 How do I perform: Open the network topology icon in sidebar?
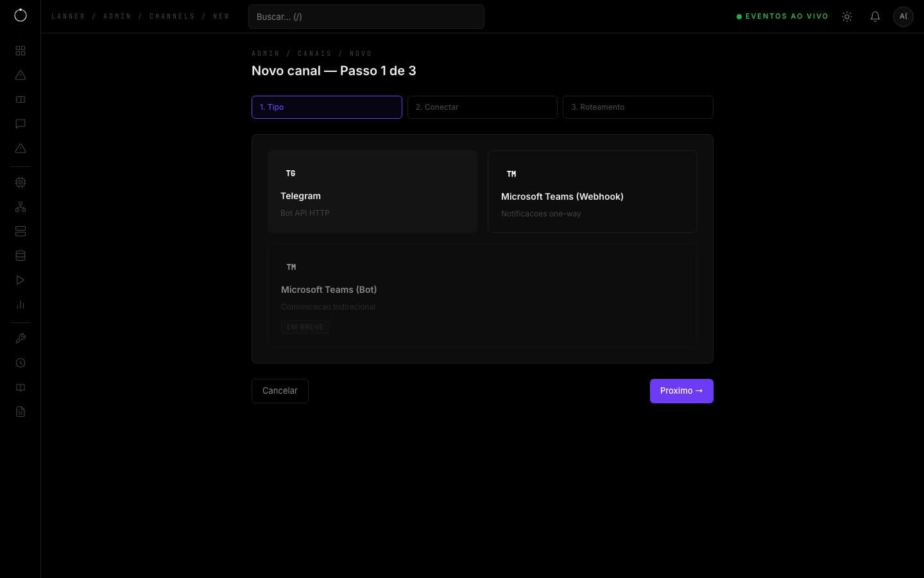tap(21, 207)
